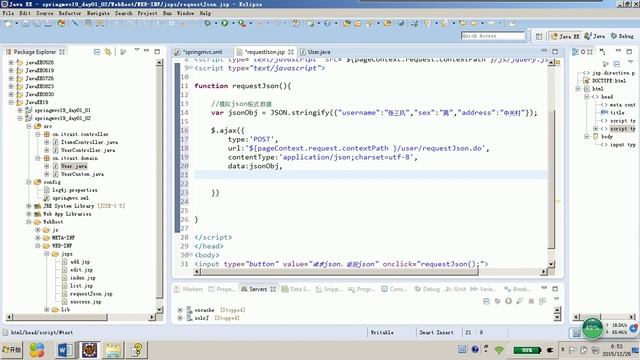This screenshot has height=360, width=640.
Task: Switch to the Java EE perspective
Action: click(565, 36)
